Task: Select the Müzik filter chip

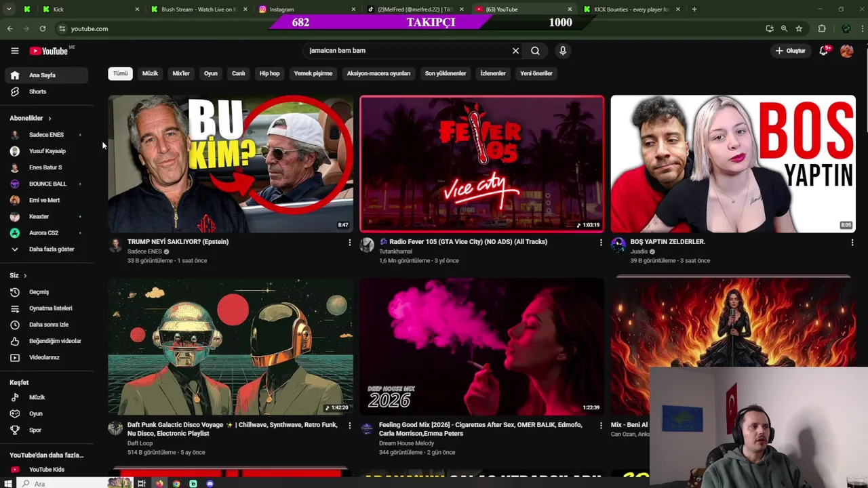Action: click(150, 73)
